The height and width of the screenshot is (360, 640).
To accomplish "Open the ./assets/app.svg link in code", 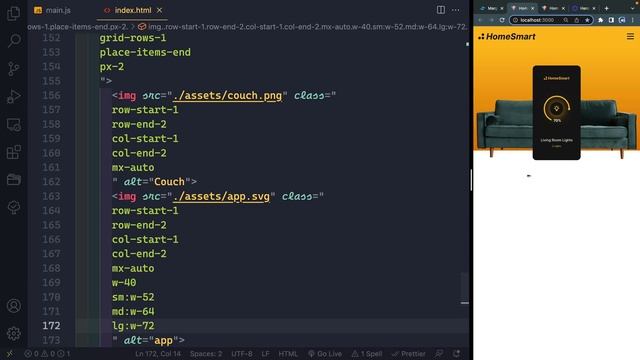I will (x=221, y=196).
